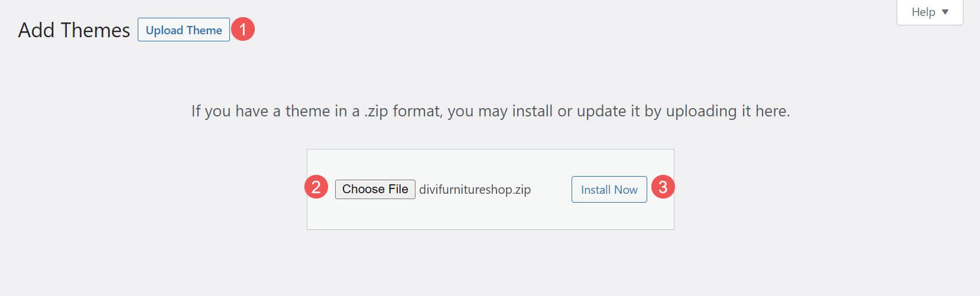Click the red number 2 marker

pos(316,187)
